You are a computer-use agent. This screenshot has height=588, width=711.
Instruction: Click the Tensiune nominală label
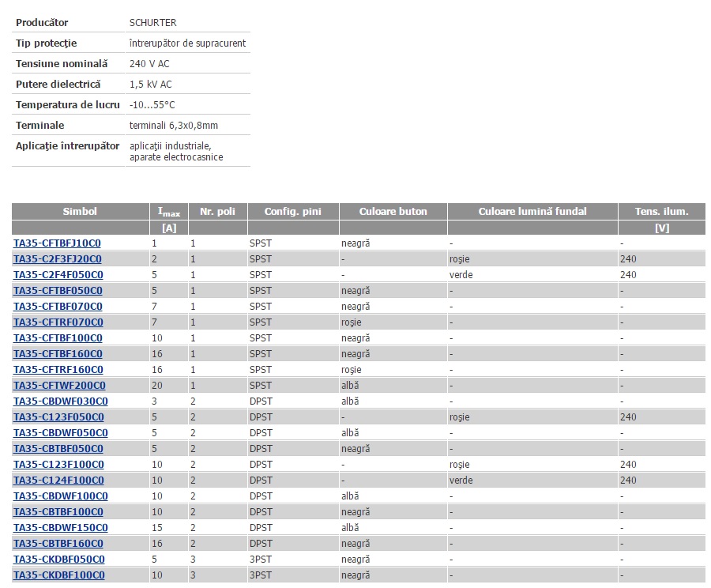click(62, 64)
